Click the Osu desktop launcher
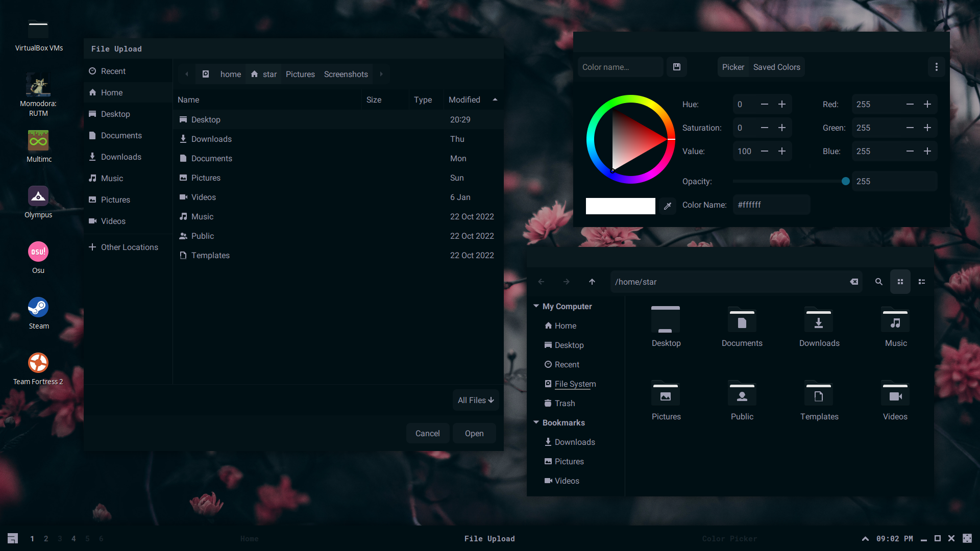 click(x=38, y=252)
